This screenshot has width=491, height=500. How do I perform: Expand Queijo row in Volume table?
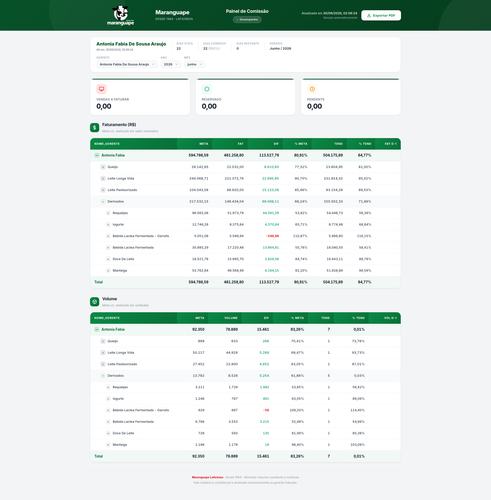coord(103,341)
